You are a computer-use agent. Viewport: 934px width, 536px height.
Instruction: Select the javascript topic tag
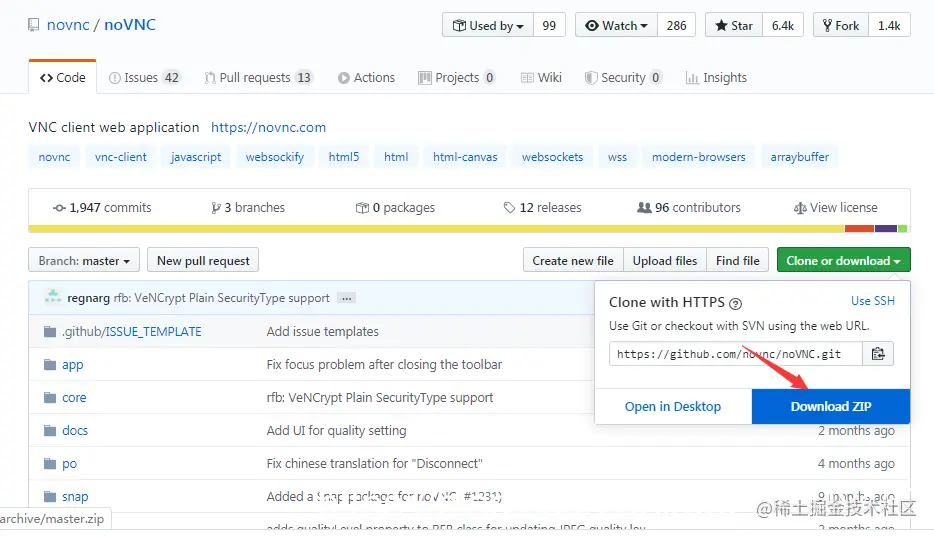coord(195,157)
